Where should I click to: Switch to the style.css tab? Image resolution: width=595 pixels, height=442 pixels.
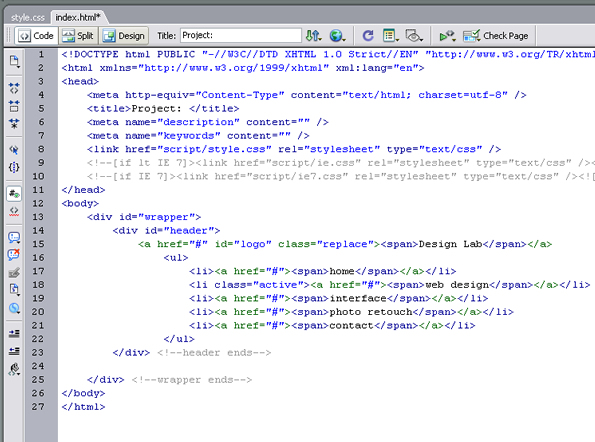pos(28,17)
